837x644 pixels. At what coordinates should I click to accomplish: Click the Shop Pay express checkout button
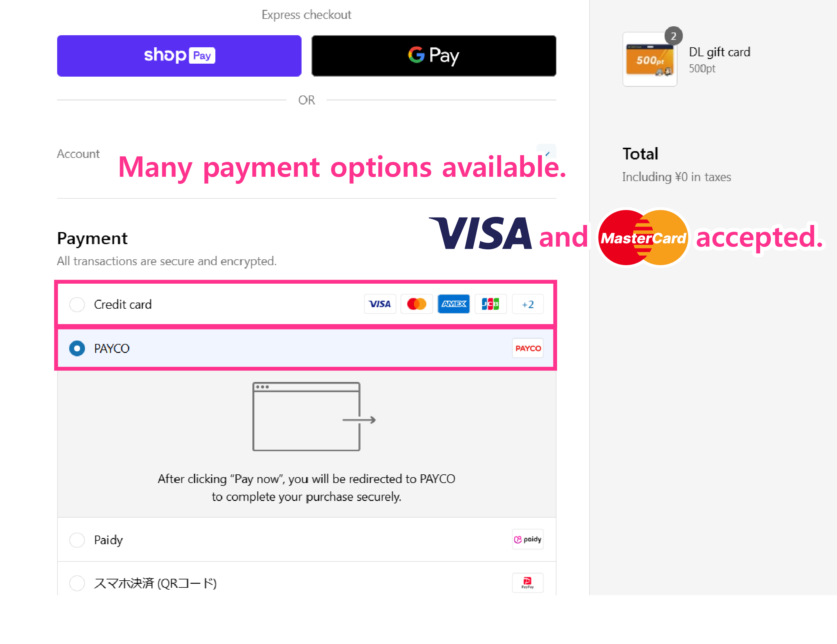179,56
